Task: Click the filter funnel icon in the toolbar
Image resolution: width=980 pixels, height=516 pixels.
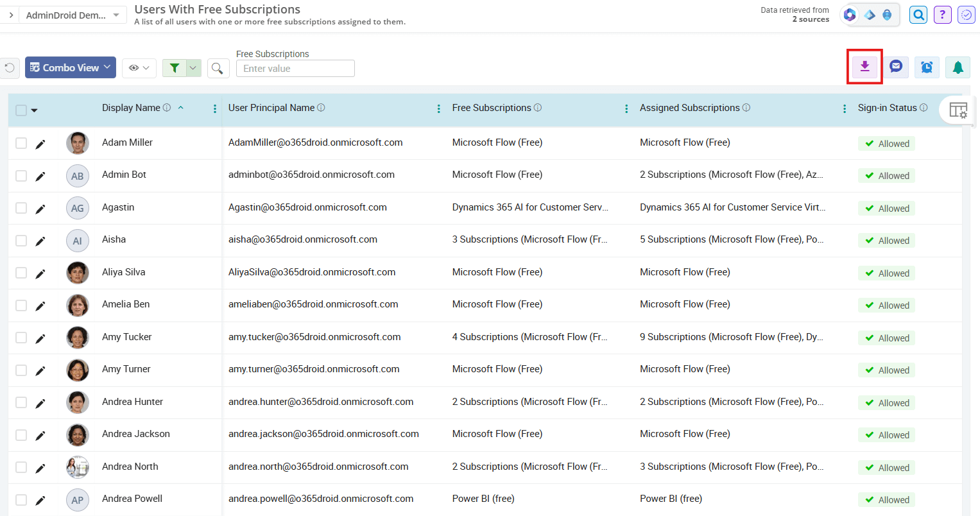Action: pyautogui.click(x=174, y=67)
